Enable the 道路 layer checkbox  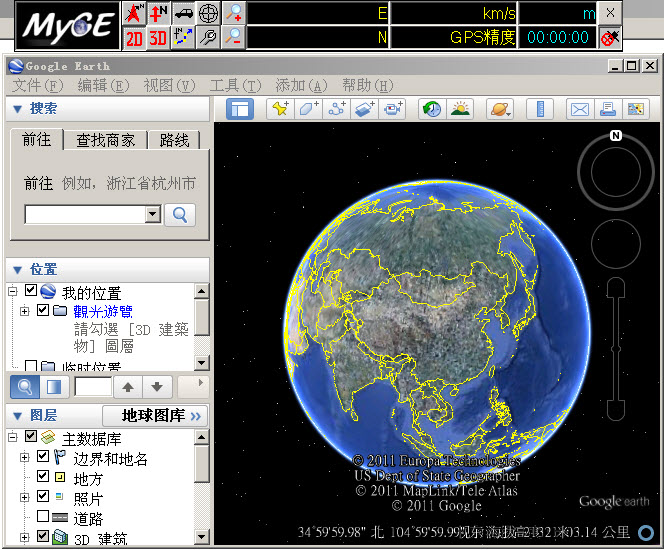tap(43, 517)
